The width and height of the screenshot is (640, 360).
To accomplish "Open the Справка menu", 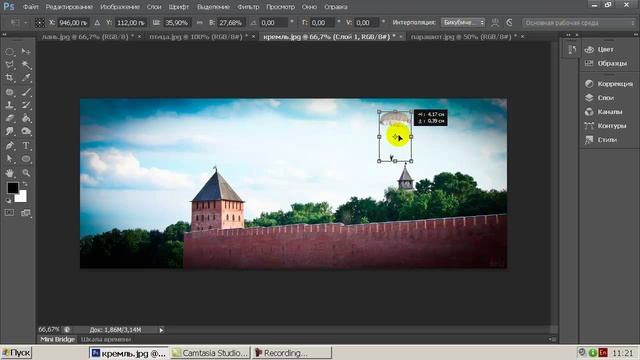I will pyautogui.click(x=336, y=7).
